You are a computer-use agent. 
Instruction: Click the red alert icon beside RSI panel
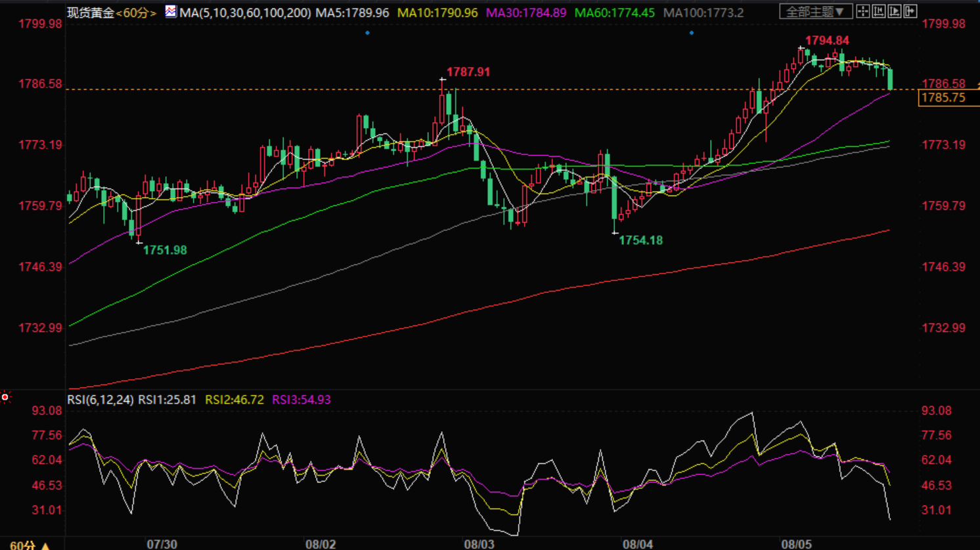(x=5, y=397)
